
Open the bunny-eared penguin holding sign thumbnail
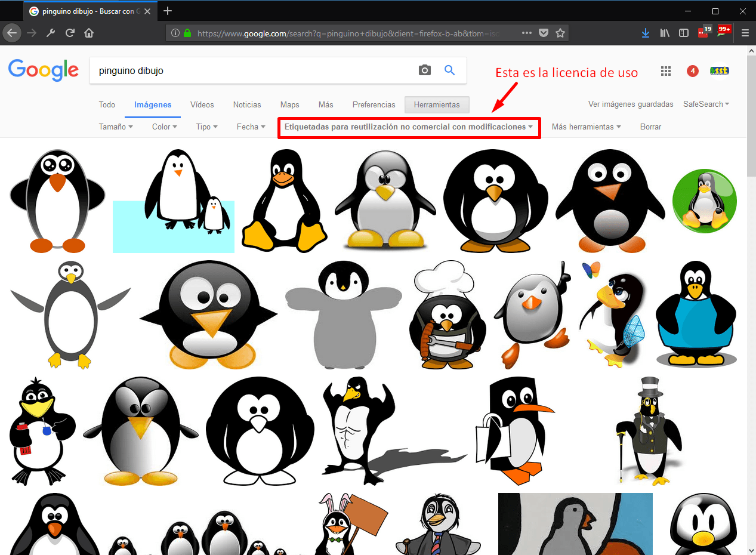pyautogui.click(x=351, y=524)
